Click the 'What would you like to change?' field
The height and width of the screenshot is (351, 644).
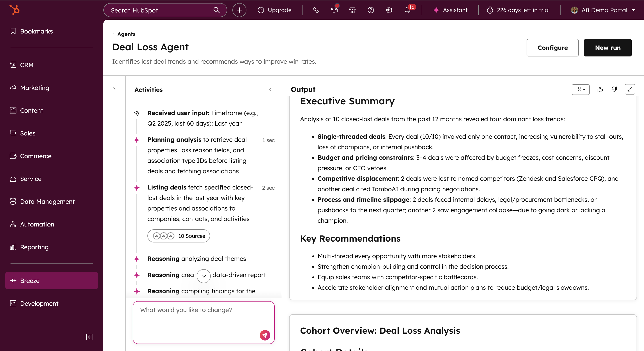pos(198,317)
